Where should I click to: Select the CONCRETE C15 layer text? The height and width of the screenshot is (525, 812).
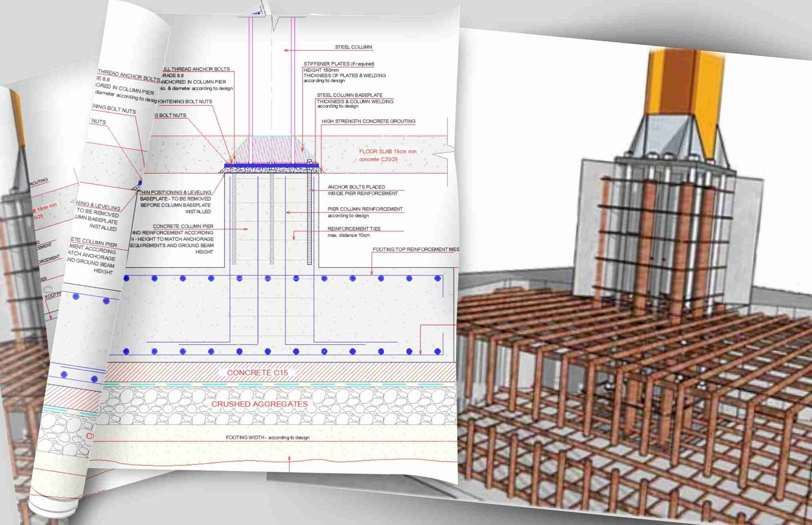coord(257,373)
